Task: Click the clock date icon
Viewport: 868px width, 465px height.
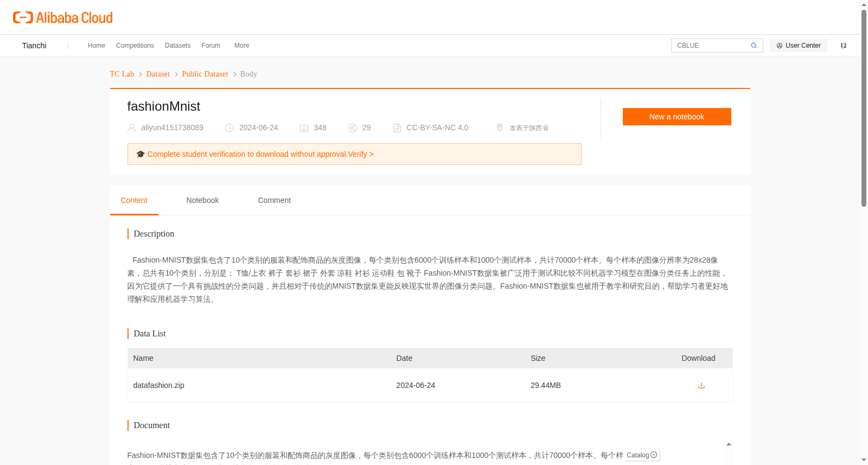Action: coord(229,128)
